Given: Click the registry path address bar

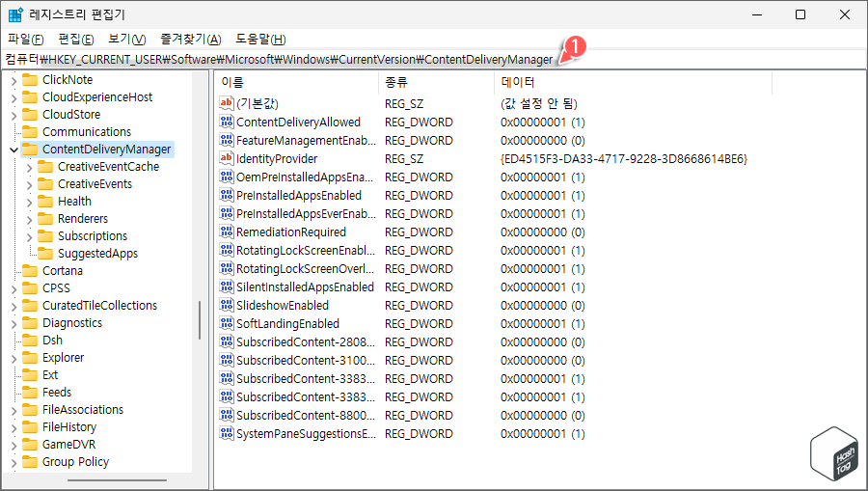Looking at the screenshot, I should 434,59.
